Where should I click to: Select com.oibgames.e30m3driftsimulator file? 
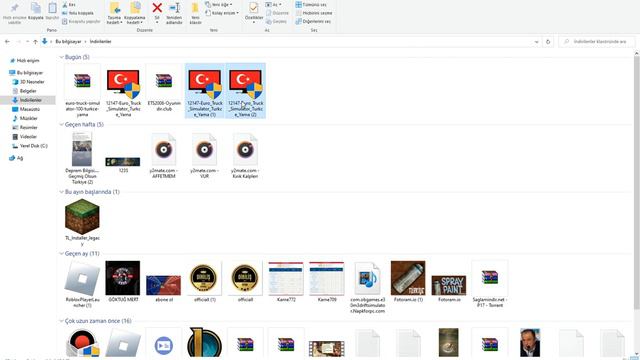368,287
